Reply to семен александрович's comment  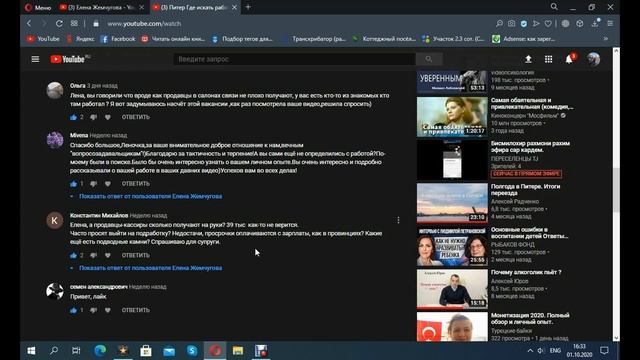136,310
